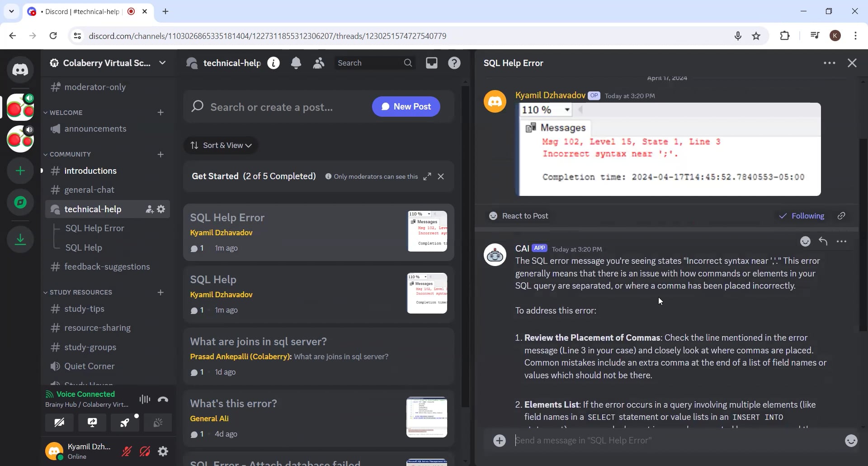Attach file with plus button
The height and width of the screenshot is (466, 868).
pos(500,441)
